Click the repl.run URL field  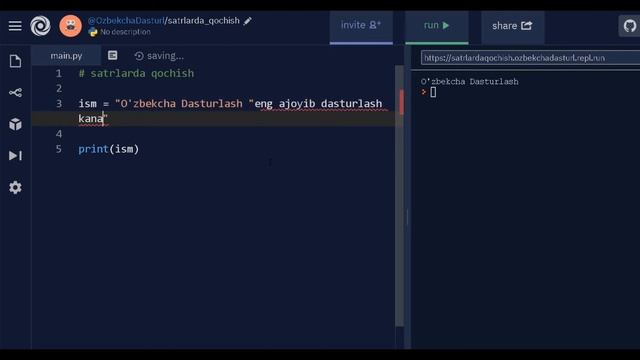click(x=530, y=58)
